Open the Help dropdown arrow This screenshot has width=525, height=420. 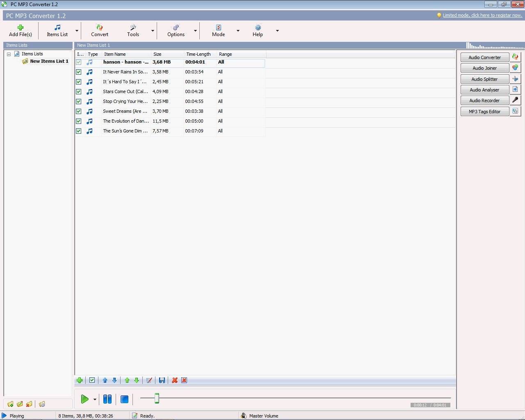click(277, 31)
